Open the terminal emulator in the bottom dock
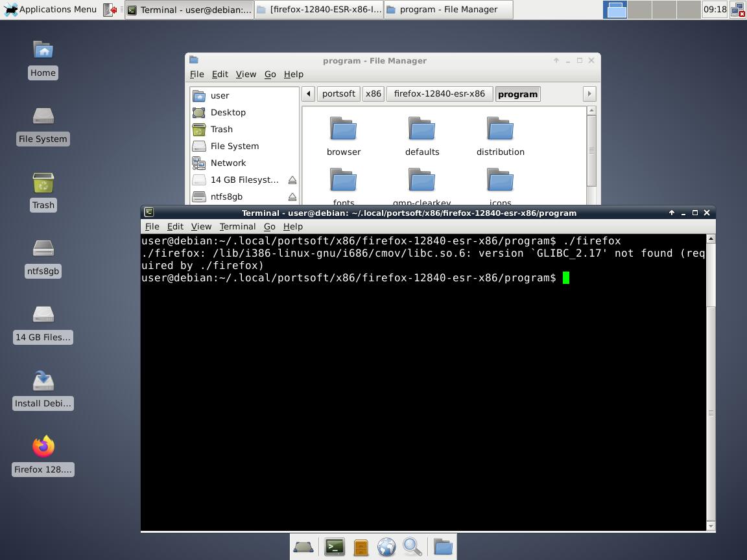The height and width of the screenshot is (560, 747). click(x=335, y=547)
